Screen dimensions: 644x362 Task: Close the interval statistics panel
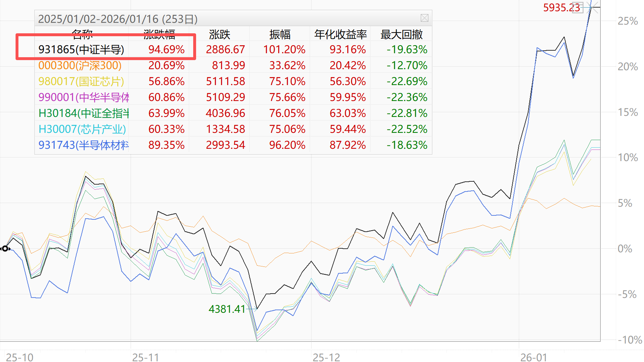[x=424, y=18]
